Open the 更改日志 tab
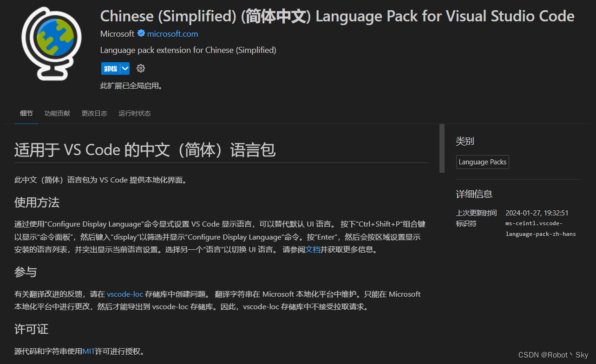 (94, 113)
